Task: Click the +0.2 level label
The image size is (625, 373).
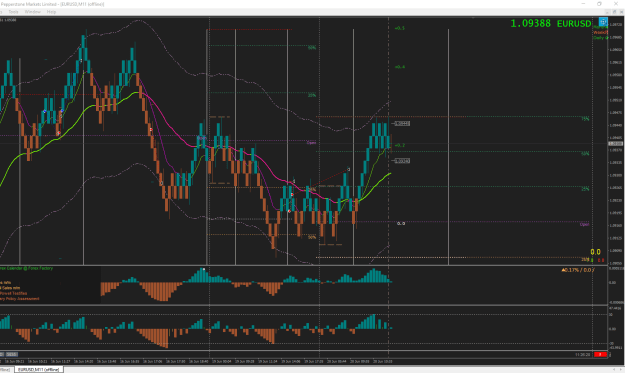Action: click(399, 145)
